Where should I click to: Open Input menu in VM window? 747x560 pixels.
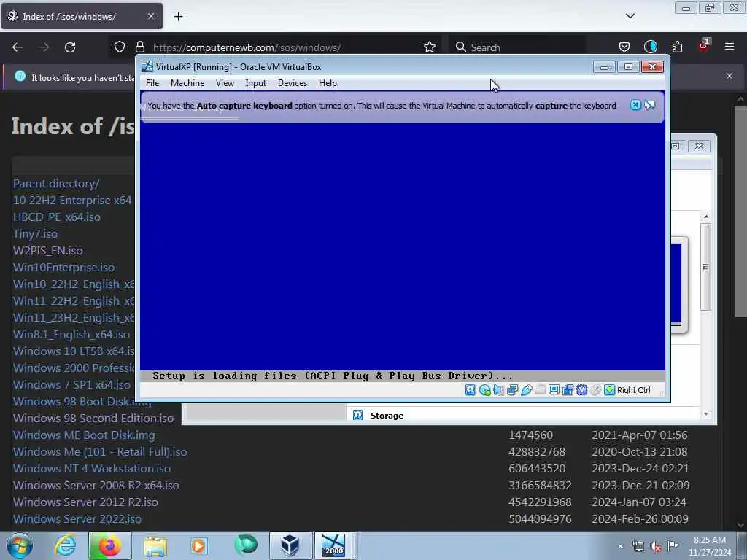coord(256,83)
